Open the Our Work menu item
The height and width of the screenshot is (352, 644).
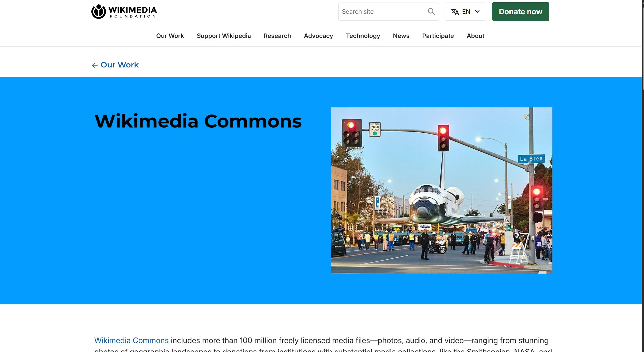click(170, 36)
